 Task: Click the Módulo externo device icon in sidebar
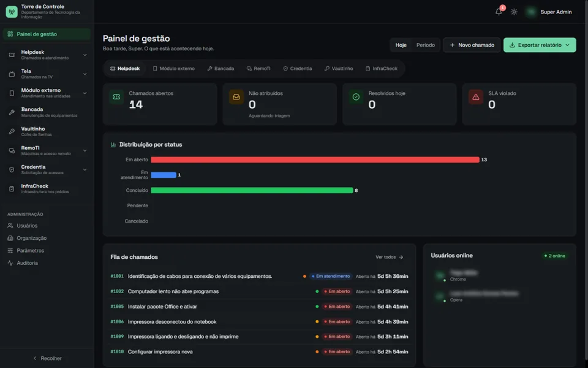[12, 93]
